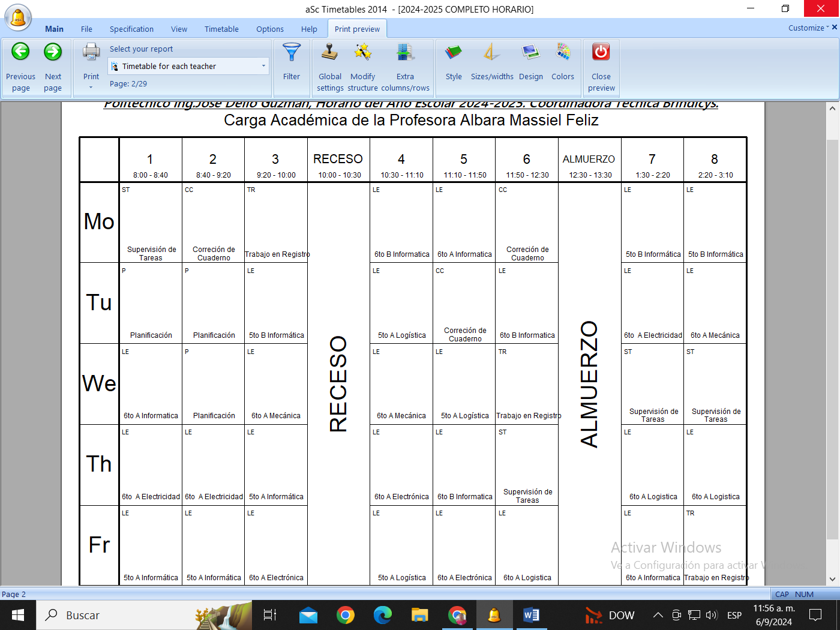840x630 pixels.
Task: Open File Explorer from taskbar
Action: [420, 615]
